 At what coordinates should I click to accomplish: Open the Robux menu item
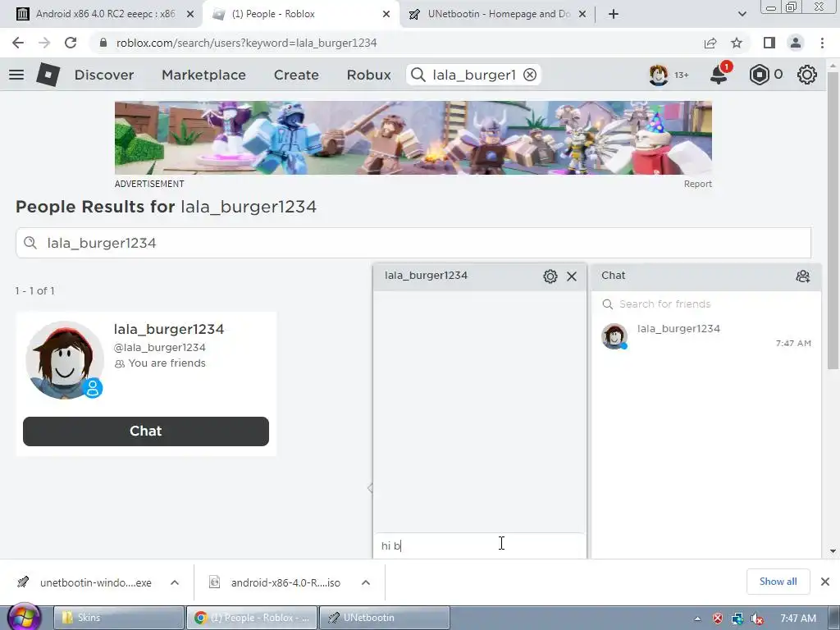[x=368, y=75]
